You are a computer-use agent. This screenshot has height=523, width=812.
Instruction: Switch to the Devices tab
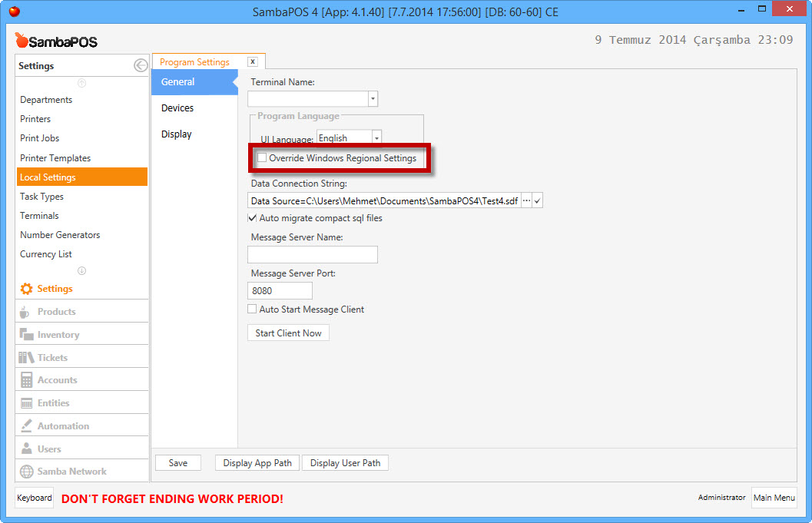[x=177, y=108]
